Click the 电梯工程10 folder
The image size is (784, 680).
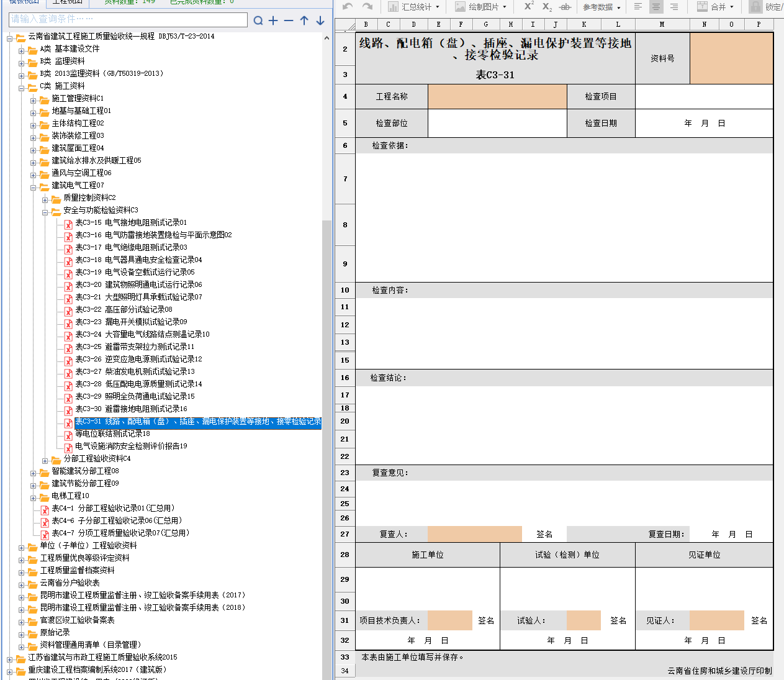[x=70, y=496]
